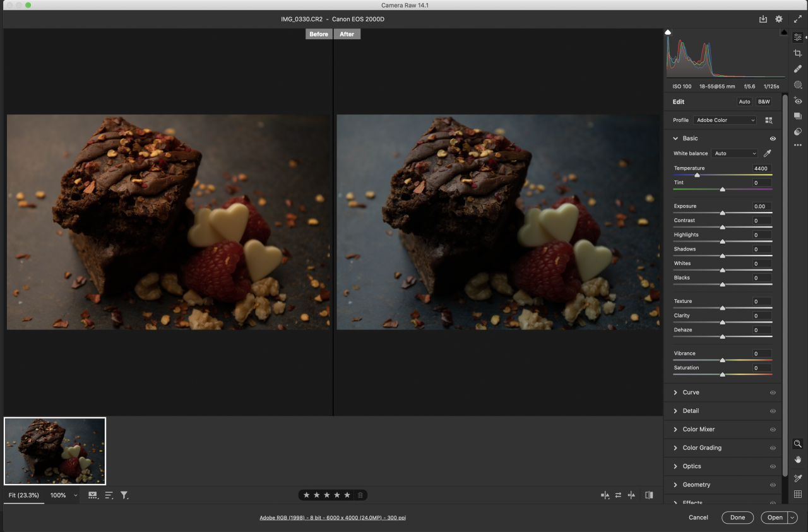Toggle the shadow clipping warning
The image size is (808, 532).
(x=668, y=32)
